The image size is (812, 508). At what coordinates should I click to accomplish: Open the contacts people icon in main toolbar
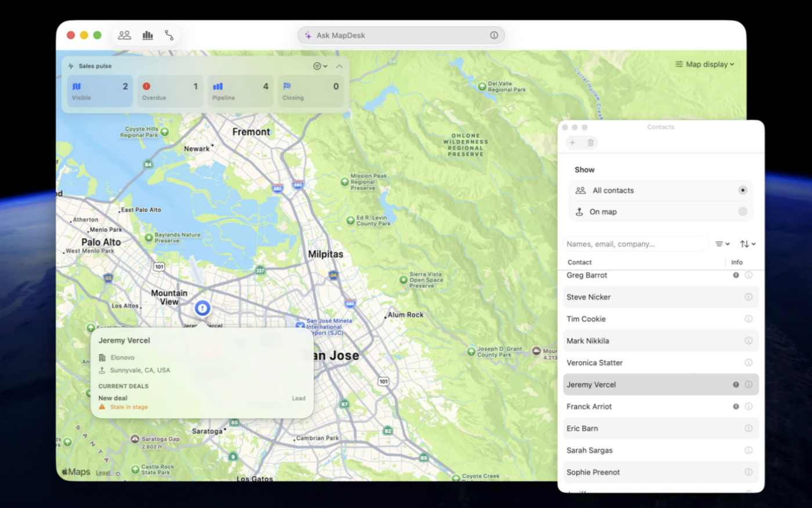124,35
